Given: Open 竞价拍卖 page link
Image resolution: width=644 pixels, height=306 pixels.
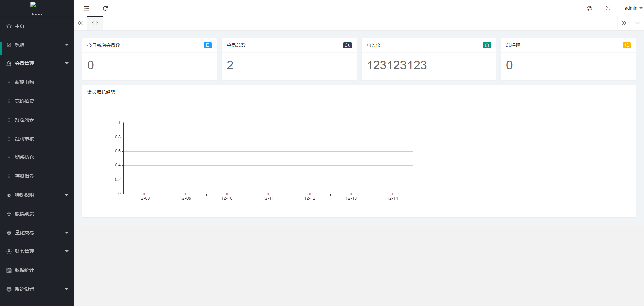Looking at the screenshot, I should (24, 101).
